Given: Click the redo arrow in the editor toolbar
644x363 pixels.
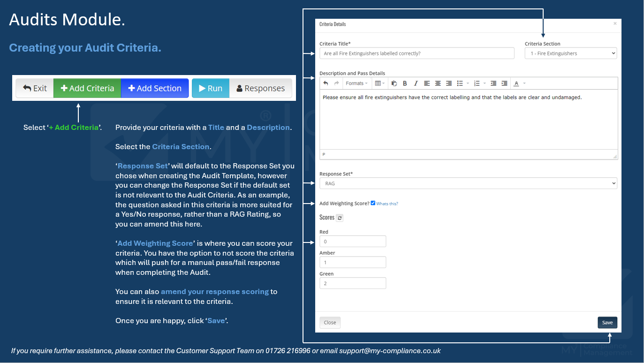Looking at the screenshot, I should [x=336, y=83].
